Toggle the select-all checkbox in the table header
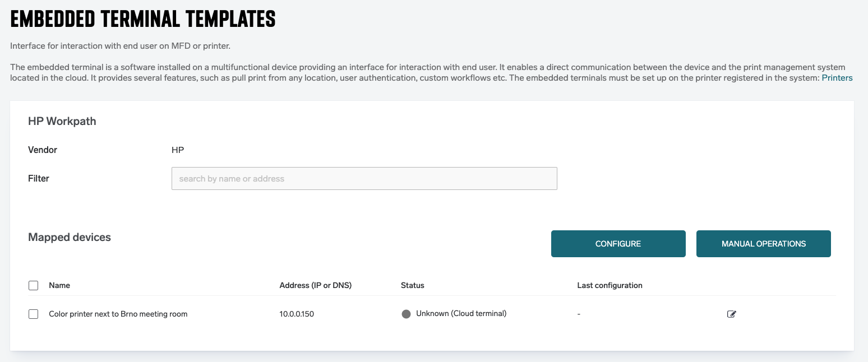The height and width of the screenshot is (362, 868). click(x=33, y=286)
